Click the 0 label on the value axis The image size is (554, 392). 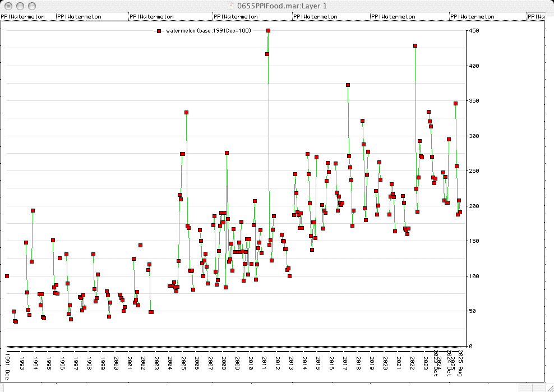470,346
